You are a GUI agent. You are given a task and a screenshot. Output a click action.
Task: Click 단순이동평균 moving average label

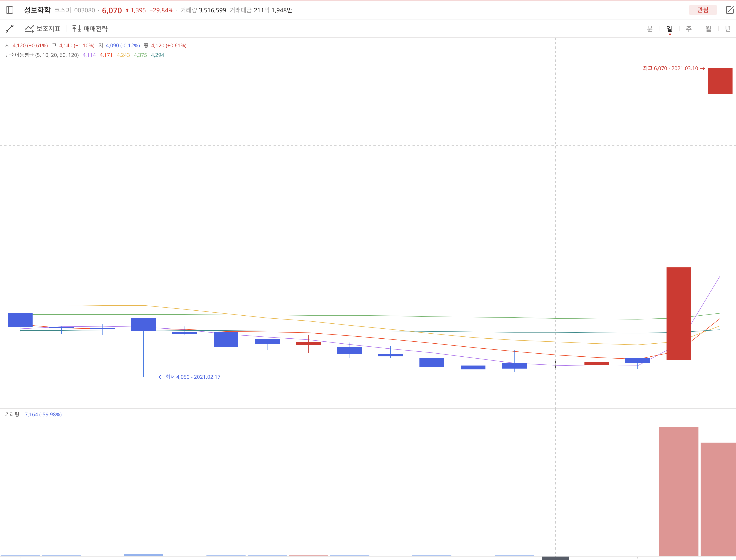(x=42, y=55)
